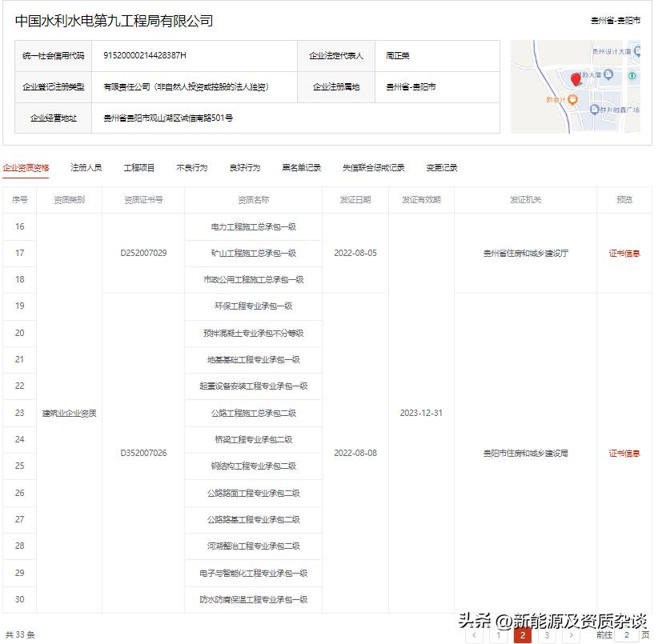
Task: Click the blue marker beside 贵州设计大厦
Action: click(637, 53)
